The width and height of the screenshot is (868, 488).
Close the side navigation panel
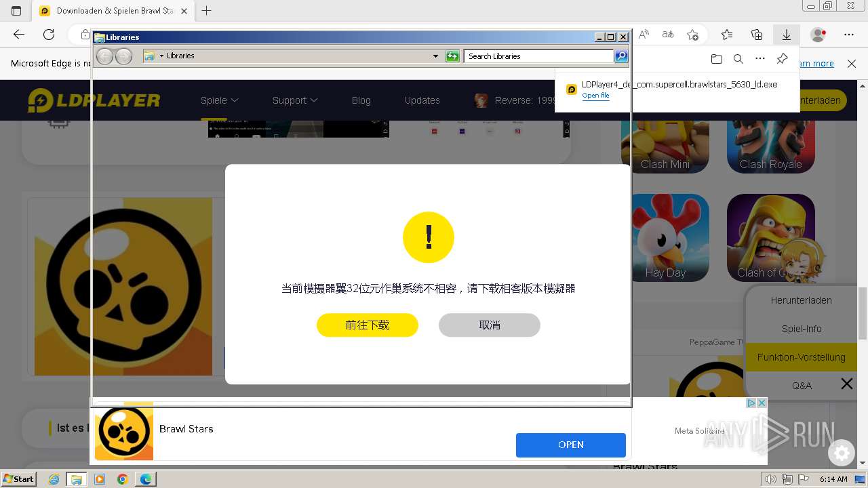(847, 384)
